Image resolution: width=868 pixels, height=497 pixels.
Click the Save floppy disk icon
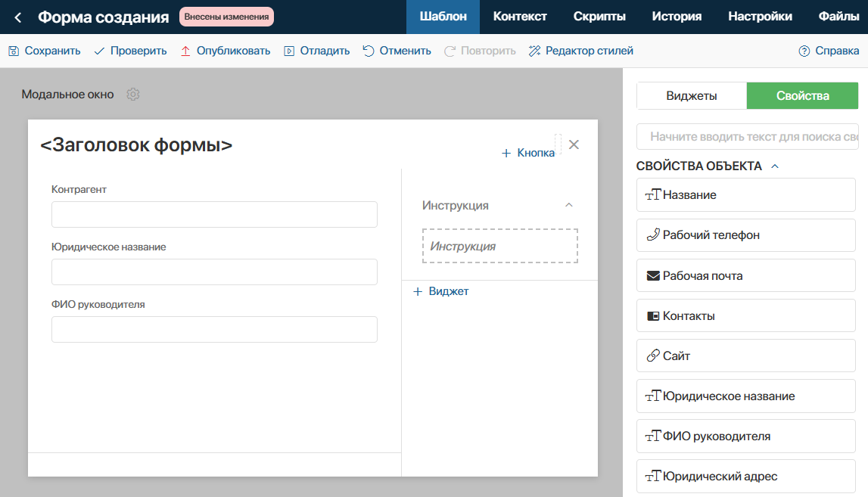14,51
